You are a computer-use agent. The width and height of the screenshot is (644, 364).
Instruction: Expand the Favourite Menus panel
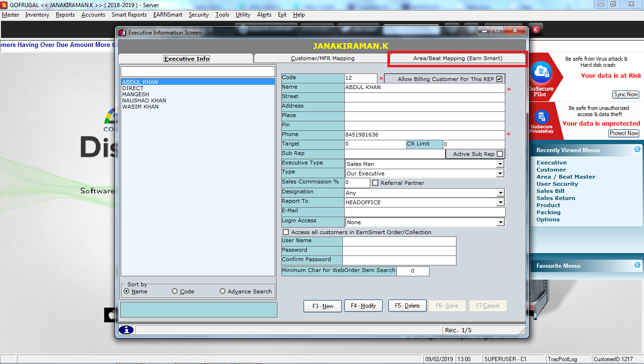[637, 265]
